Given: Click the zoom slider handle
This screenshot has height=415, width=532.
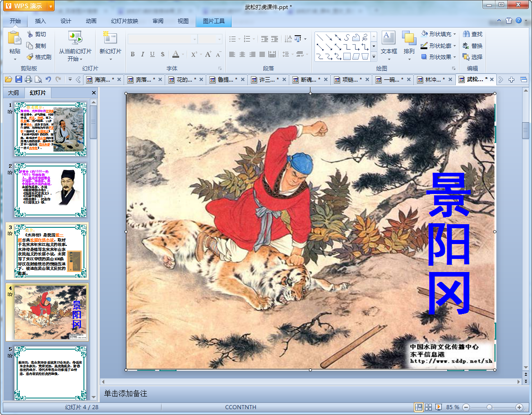Looking at the screenshot, I should (489, 407).
